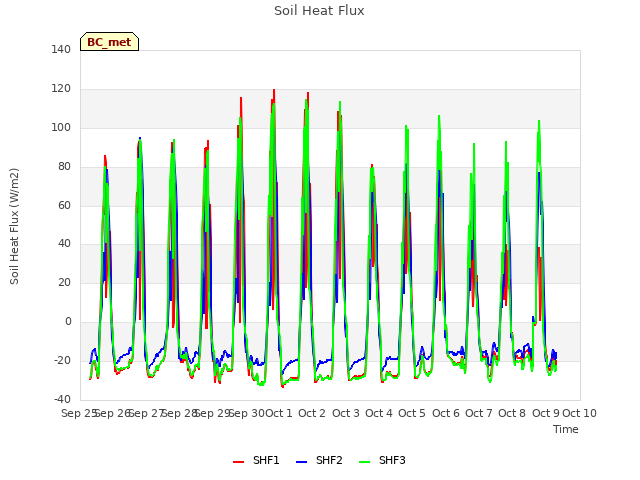The image size is (640, 480).
Task: Click the Time x-axis label
Action: coord(566,429)
